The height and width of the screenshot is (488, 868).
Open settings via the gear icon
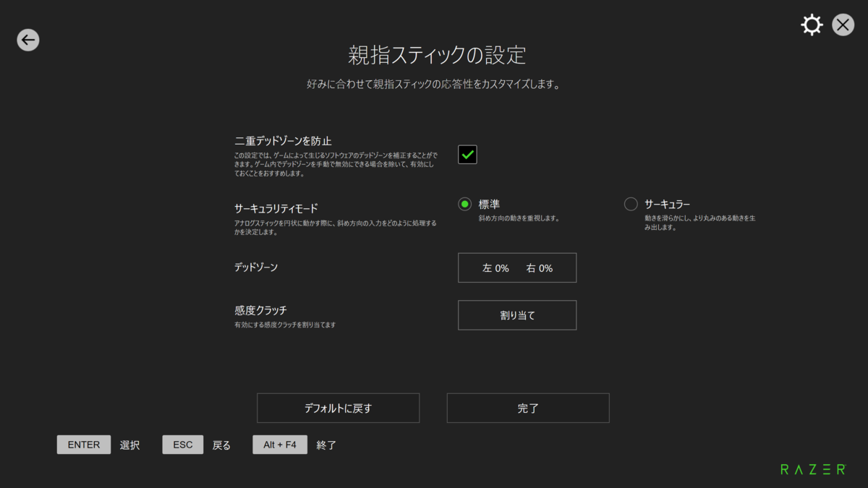[812, 25]
